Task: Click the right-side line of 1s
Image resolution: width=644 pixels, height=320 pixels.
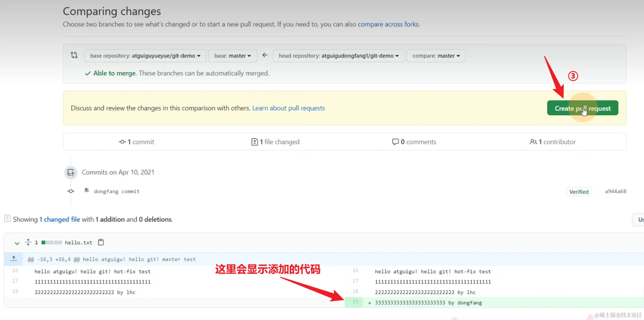Action: click(433, 282)
